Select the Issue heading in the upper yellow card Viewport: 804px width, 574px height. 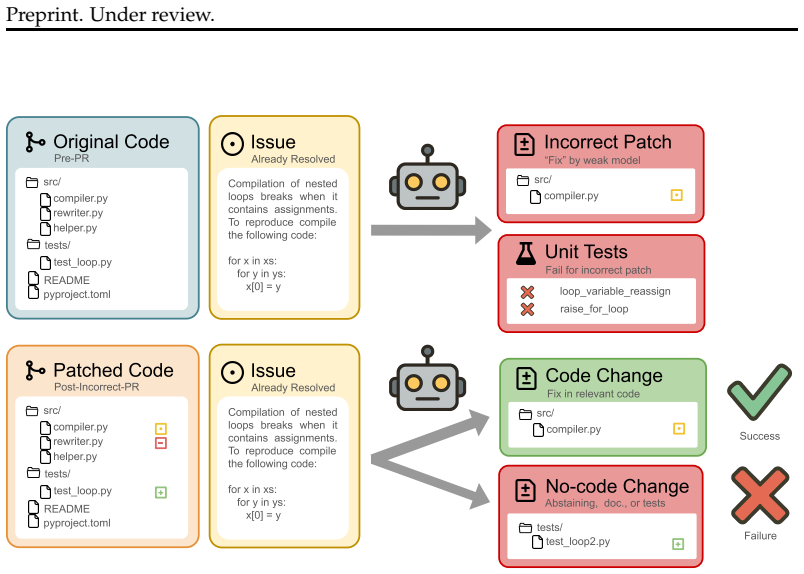click(x=273, y=142)
